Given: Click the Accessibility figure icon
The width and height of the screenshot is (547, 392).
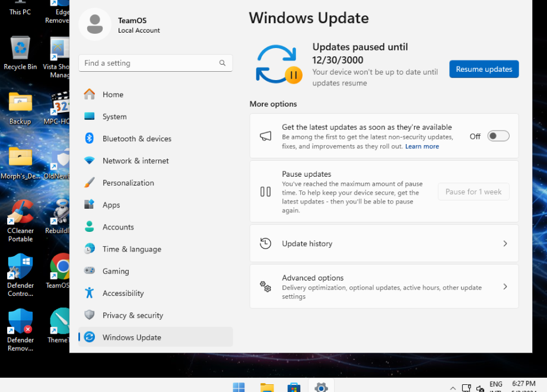Looking at the screenshot, I should (90, 293).
